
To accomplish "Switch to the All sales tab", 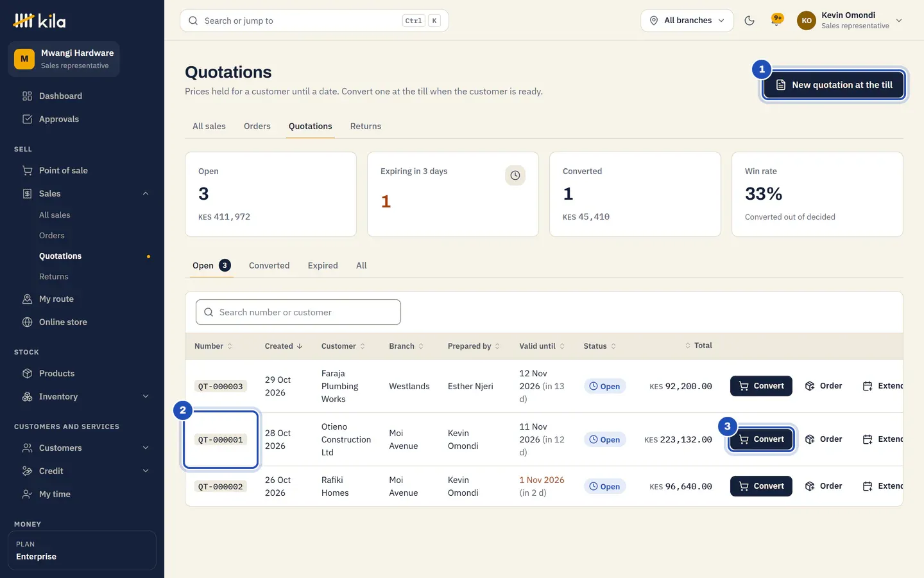I will (x=209, y=126).
